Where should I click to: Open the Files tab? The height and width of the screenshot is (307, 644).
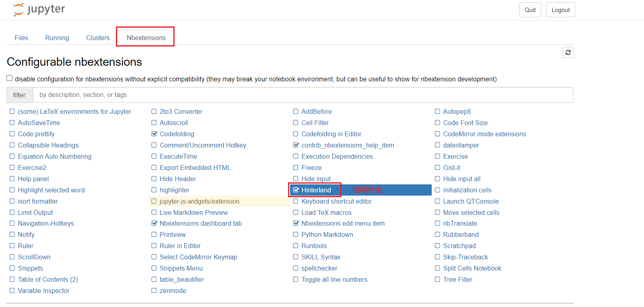pyautogui.click(x=21, y=38)
